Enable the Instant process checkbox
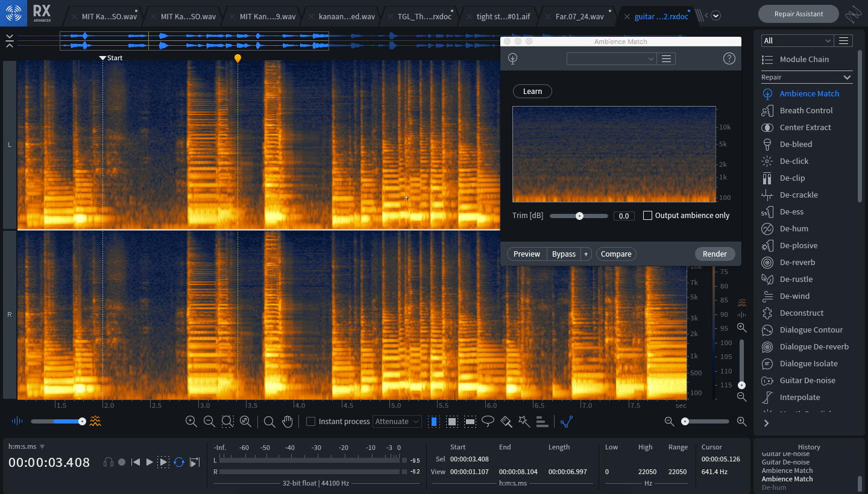The image size is (868, 494). pyautogui.click(x=310, y=421)
